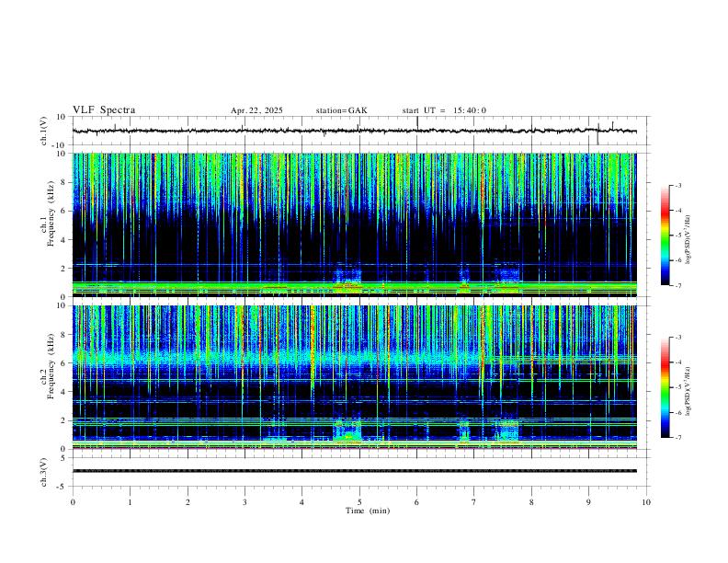This screenshot has width=728, height=563.
Task: Click the ch.2 spectrogram color scale bar
Action: coord(665,387)
